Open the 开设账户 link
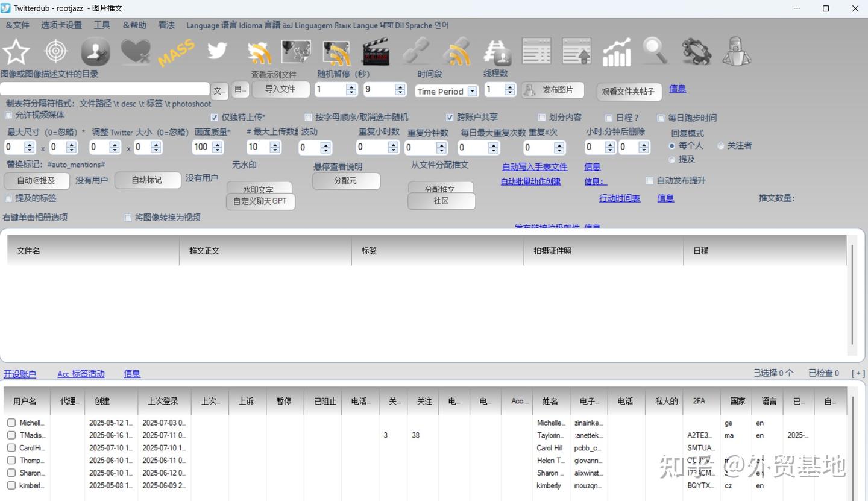 coord(20,374)
